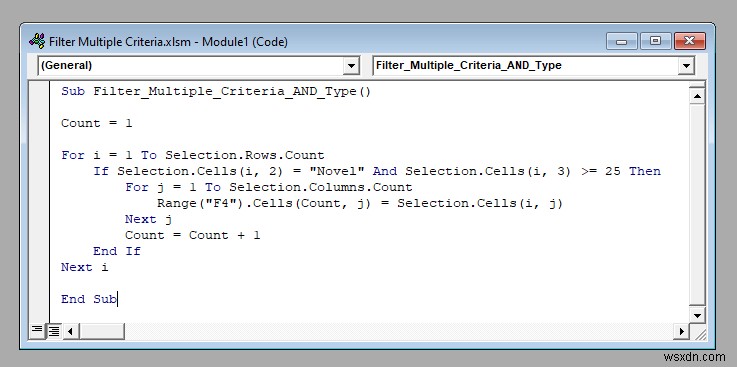The image size is (737, 367).
Task: Click the horizontal scrollbar thumb
Action: pyautogui.click(x=102, y=331)
